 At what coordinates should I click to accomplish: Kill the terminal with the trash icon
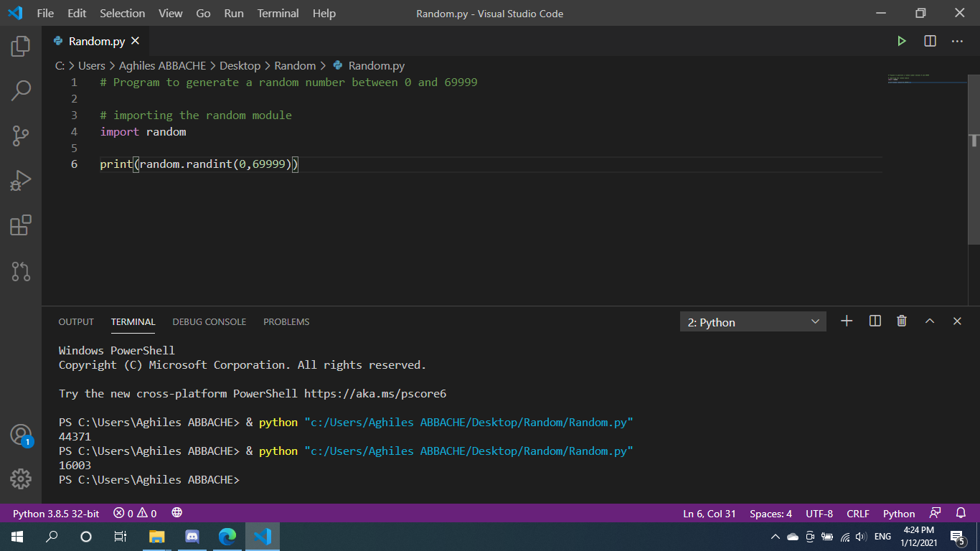[902, 321]
